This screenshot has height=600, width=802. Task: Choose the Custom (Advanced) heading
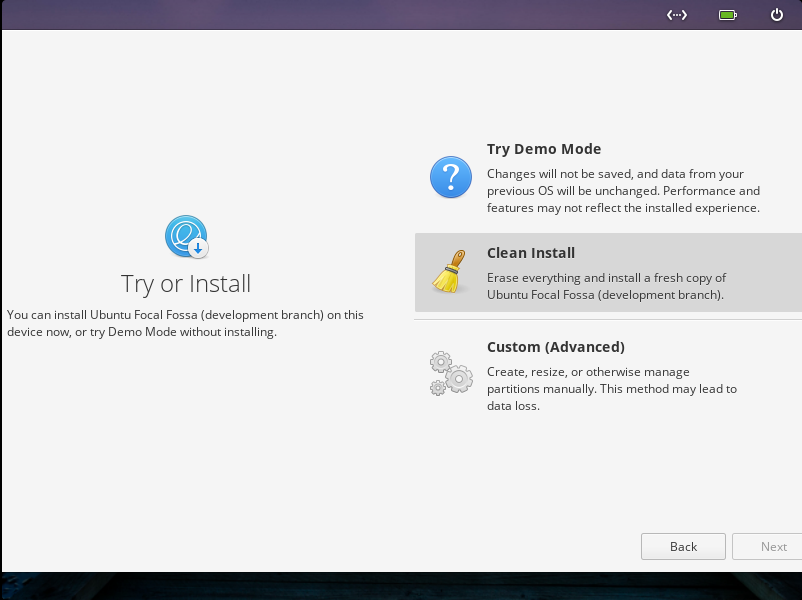[x=555, y=347]
